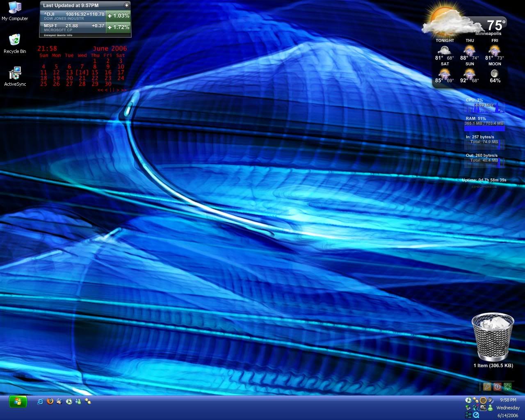Click the Delayed Quote Info link

(x=58, y=35)
